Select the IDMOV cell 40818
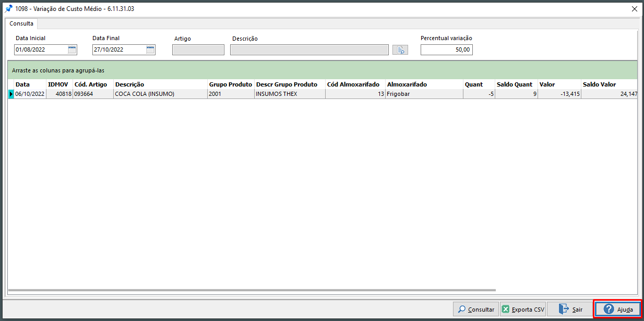Viewport: 644px width, 321px height. tap(59, 94)
